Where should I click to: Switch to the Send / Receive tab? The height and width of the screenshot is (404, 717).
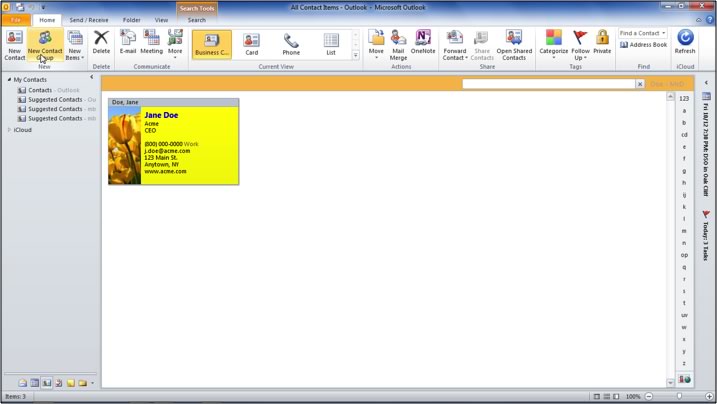(89, 20)
